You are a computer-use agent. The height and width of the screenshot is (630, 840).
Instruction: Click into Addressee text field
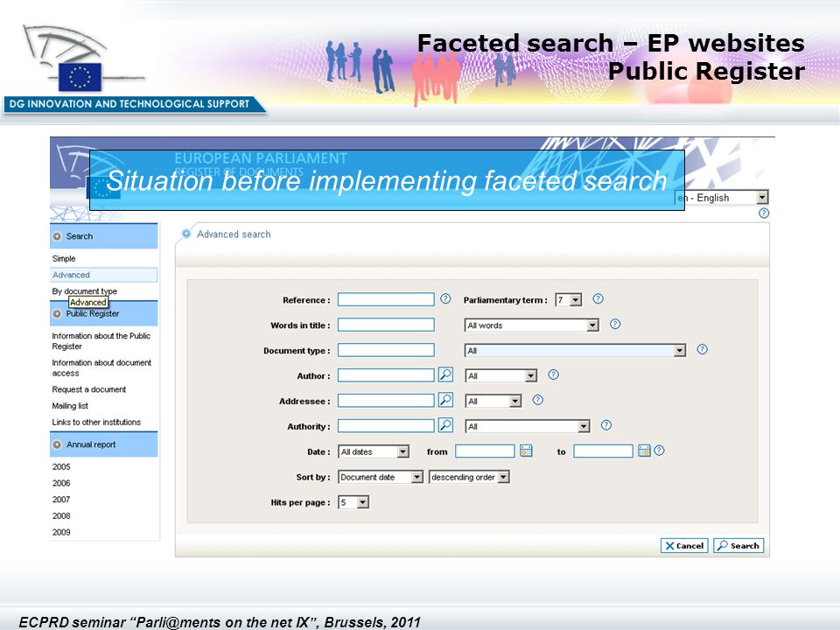[386, 400]
